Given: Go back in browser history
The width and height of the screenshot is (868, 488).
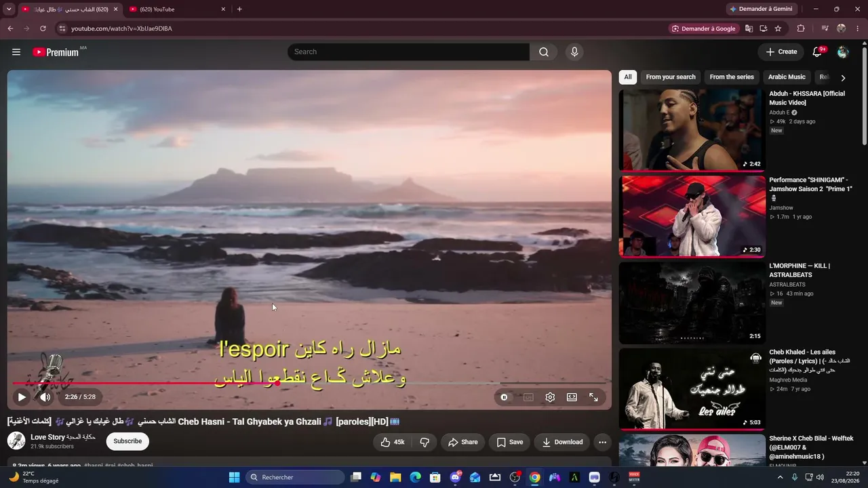Looking at the screenshot, I should point(10,28).
